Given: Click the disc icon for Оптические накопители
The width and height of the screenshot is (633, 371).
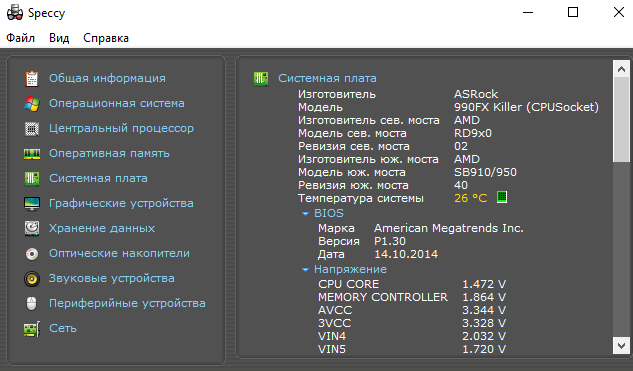Looking at the screenshot, I should coord(32,254).
